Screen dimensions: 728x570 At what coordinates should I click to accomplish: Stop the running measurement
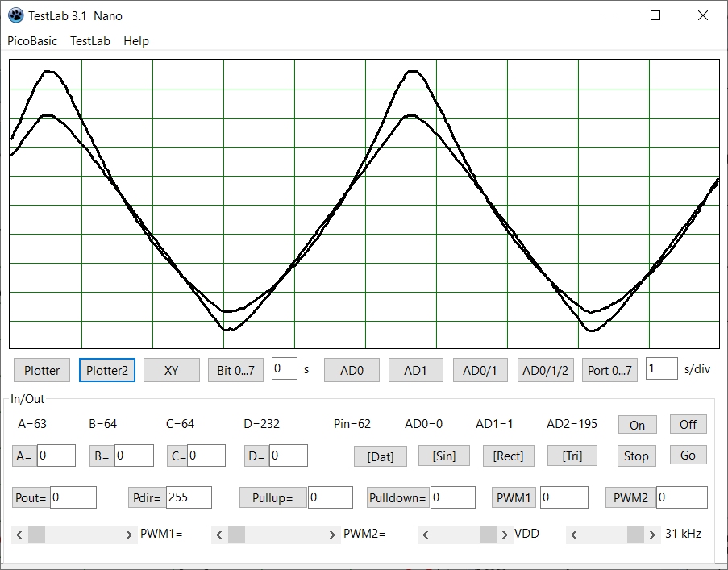[636, 456]
